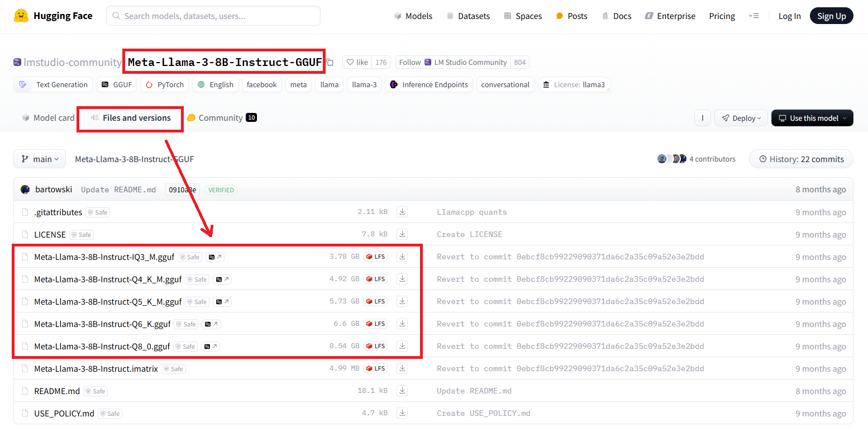Download the Q4_K_M.gguf file
The height and width of the screenshot is (436, 868).
click(402, 279)
